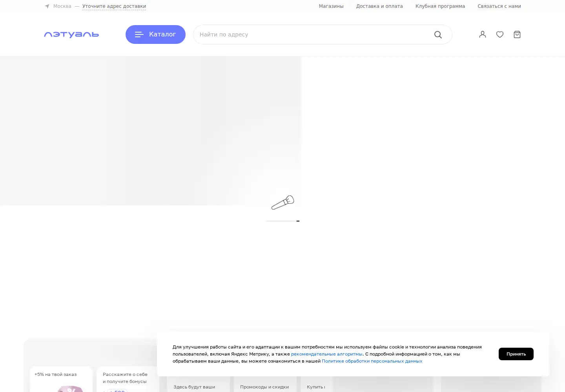The width and height of the screenshot is (565, 392).
Task: Open the favorites heart icon
Action: coord(500,34)
